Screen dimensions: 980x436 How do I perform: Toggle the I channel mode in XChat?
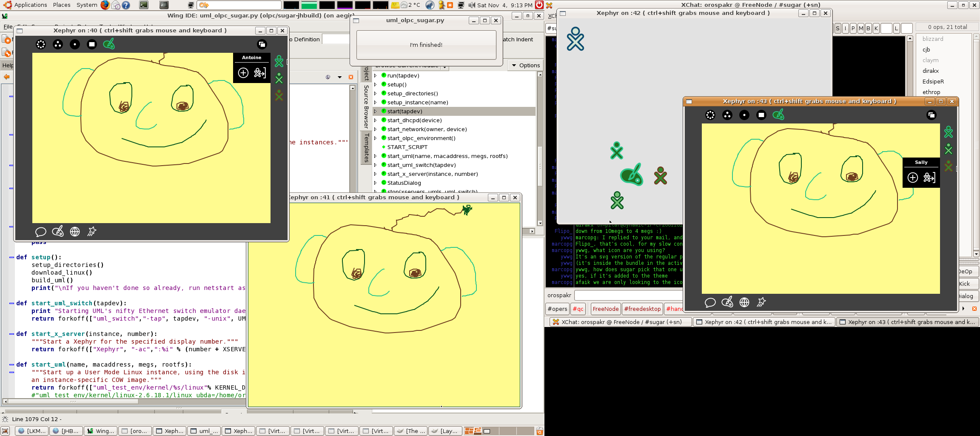tap(845, 29)
